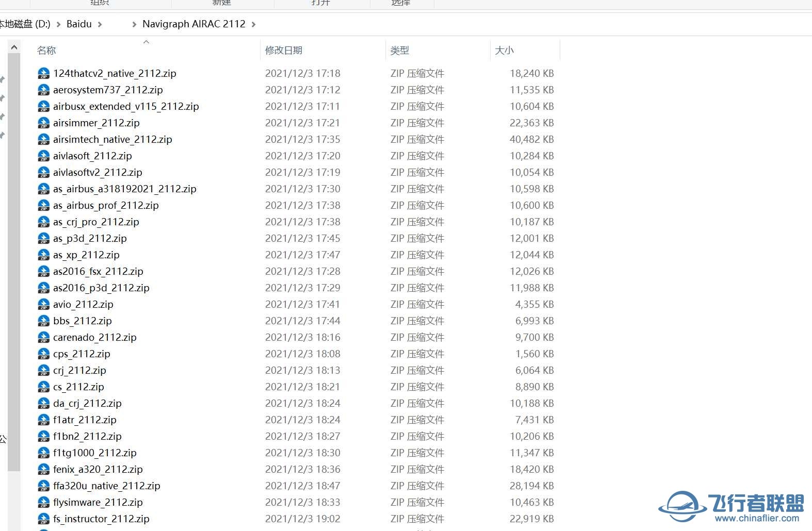The width and height of the screenshot is (812, 531).
Task: Click zip icon of as_xp_2112.zip
Action: pyautogui.click(x=44, y=255)
